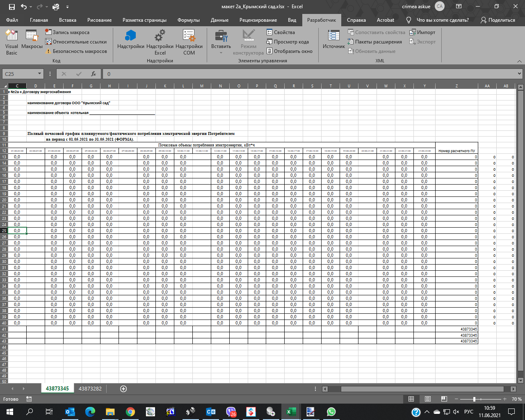Undo the last action
The image size is (525, 420).
tap(24, 7)
